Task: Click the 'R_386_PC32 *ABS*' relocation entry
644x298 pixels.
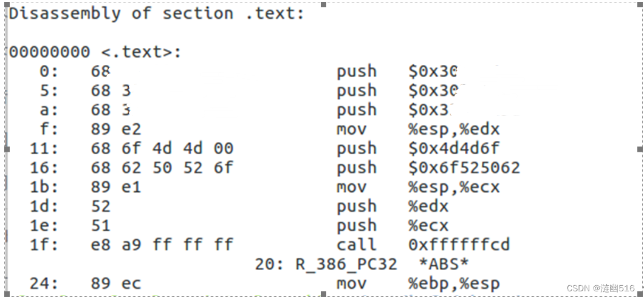Action: 382,264
